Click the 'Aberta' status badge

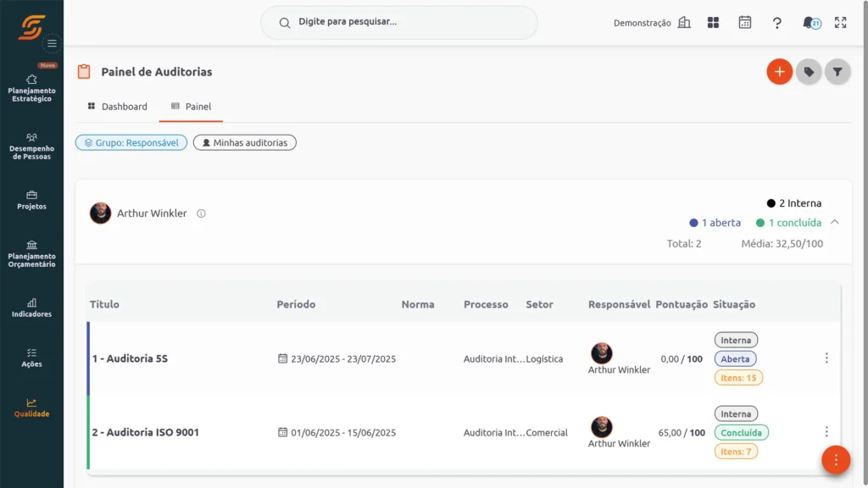(x=735, y=358)
